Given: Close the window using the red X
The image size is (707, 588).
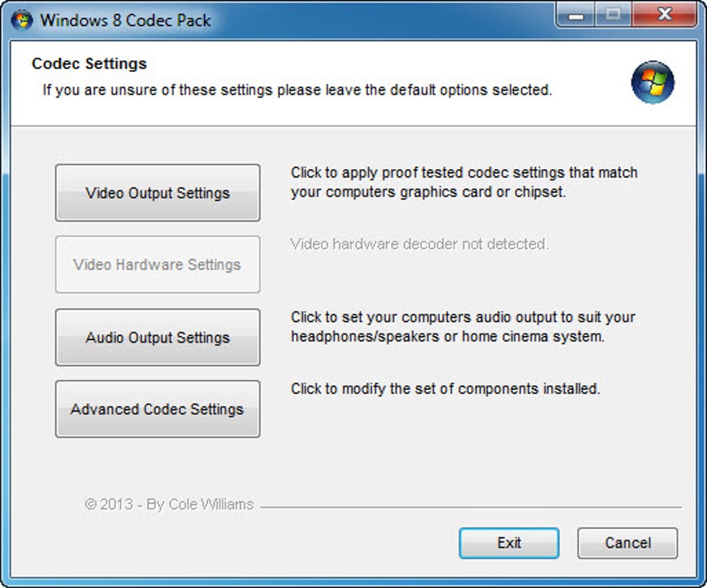Looking at the screenshot, I should tap(665, 15).
